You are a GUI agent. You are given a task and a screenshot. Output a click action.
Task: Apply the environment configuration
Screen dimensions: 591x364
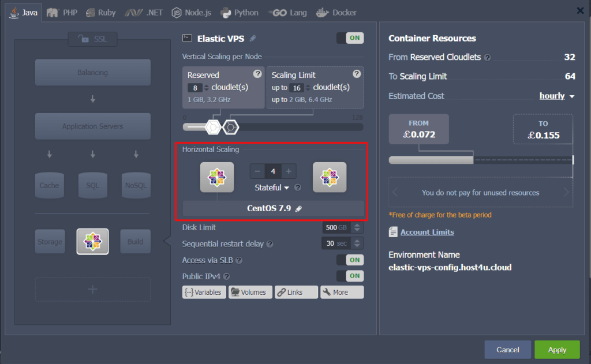click(557, 350)
